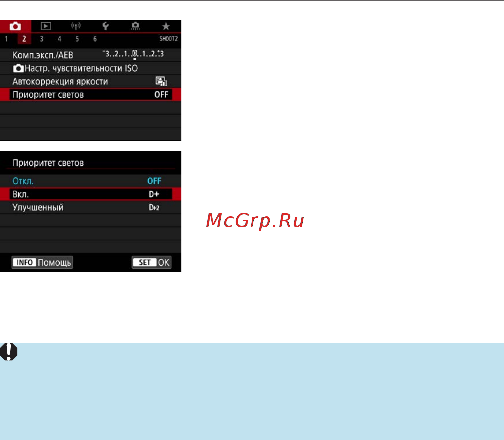Open the wrench setup tab icon
Image resolution: width=504 pixels, height=440 pixels.
coord(105,26)
